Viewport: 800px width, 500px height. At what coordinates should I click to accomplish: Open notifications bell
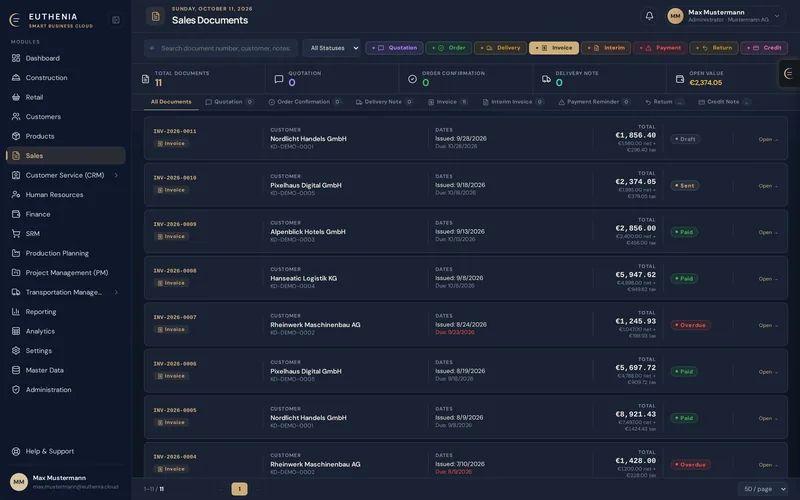click(649, 16)
